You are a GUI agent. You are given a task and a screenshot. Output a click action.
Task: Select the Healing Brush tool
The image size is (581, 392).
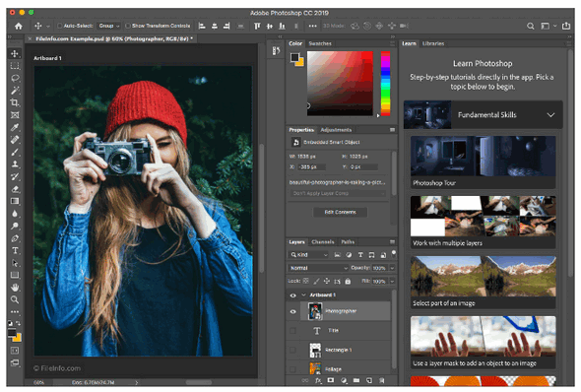(x=15, y=140)
